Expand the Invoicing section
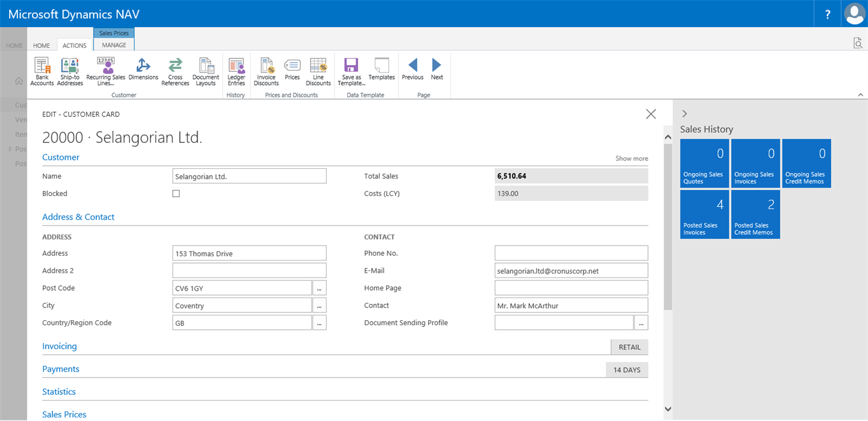 [59, 346]
